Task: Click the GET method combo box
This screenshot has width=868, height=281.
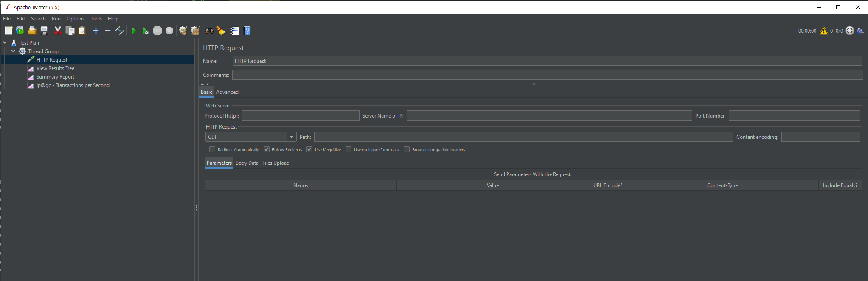Action: [x=251, y=137]
